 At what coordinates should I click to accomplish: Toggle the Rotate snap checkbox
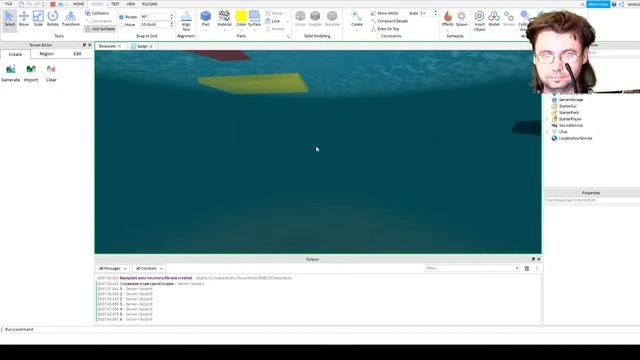point(121,17)
